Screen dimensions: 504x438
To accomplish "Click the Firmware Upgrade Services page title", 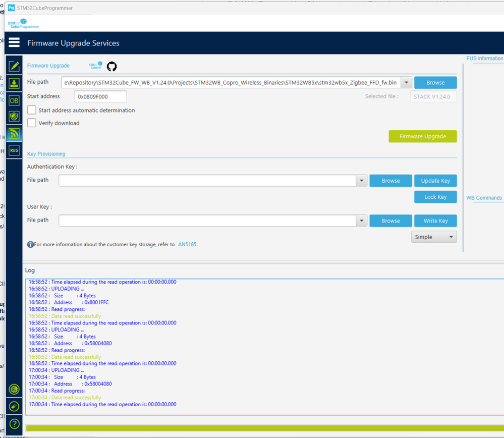I will pos(73,43).
